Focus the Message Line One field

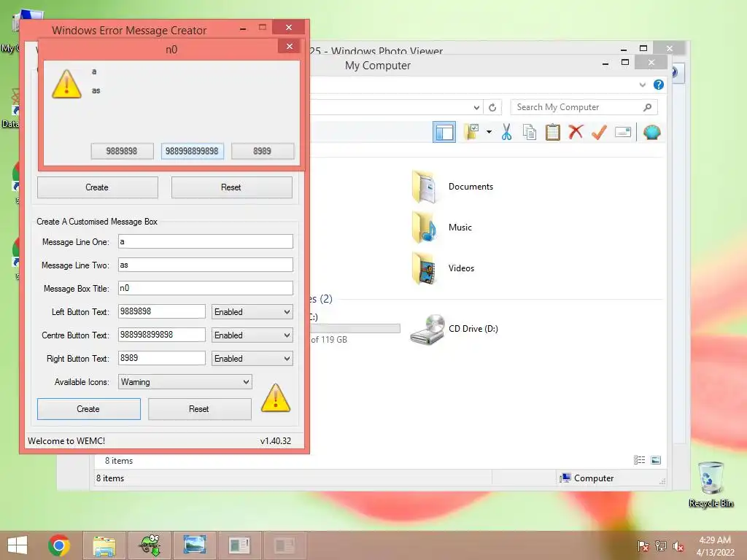click(x=205, y=241)
